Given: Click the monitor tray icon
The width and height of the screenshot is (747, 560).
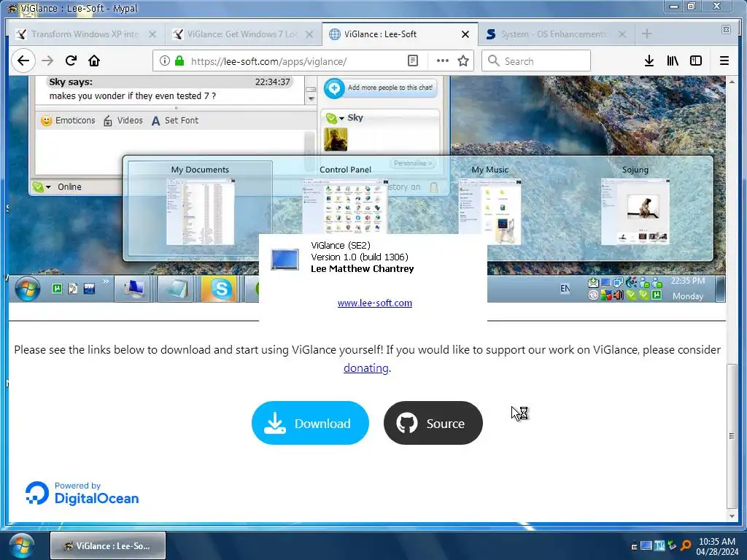Looking at the screenshot, I should [646, 545].
